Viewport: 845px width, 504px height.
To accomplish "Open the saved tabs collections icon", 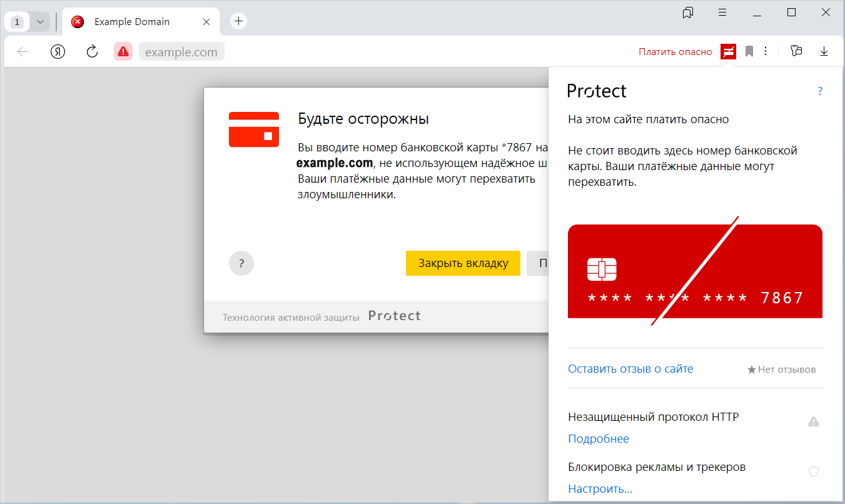I will click(796, 52).
